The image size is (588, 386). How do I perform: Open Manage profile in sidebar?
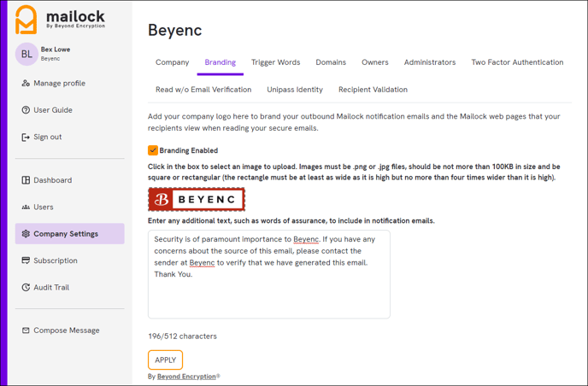pyautogui.click(x=59, y=83)
